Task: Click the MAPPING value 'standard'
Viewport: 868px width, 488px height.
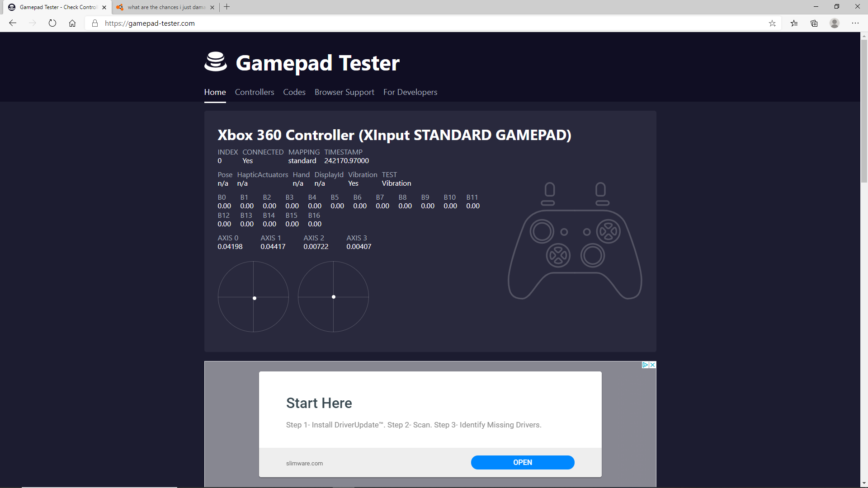Action: click(302, 161)
